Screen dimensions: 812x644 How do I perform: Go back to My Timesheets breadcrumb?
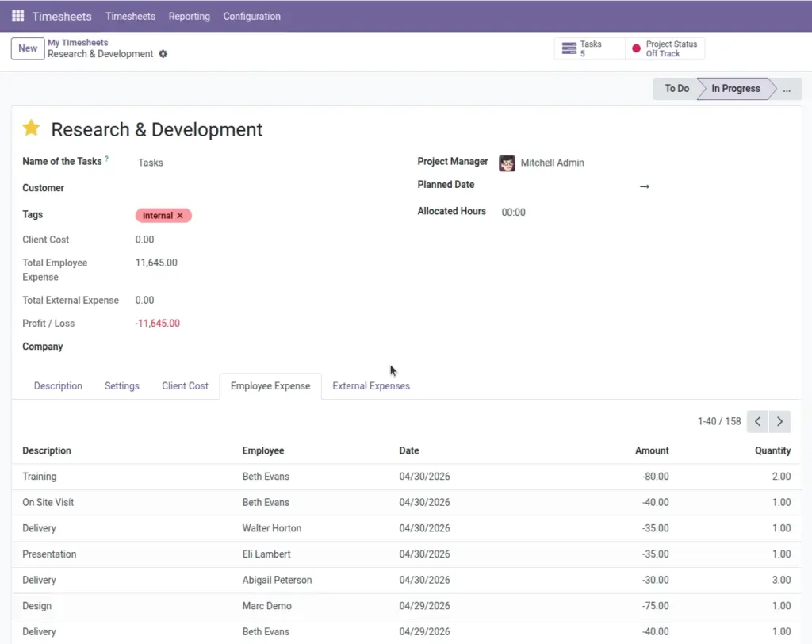(78, 43)
